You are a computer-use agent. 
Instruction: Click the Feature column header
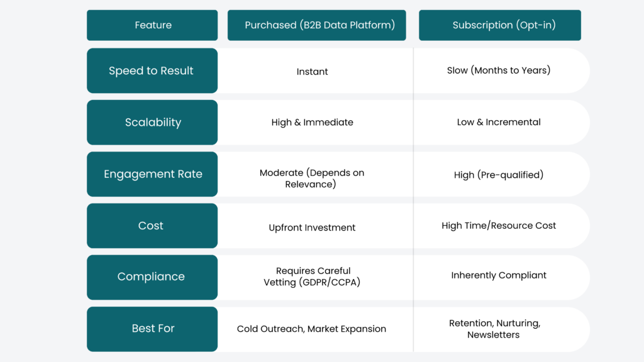(152, 25)
